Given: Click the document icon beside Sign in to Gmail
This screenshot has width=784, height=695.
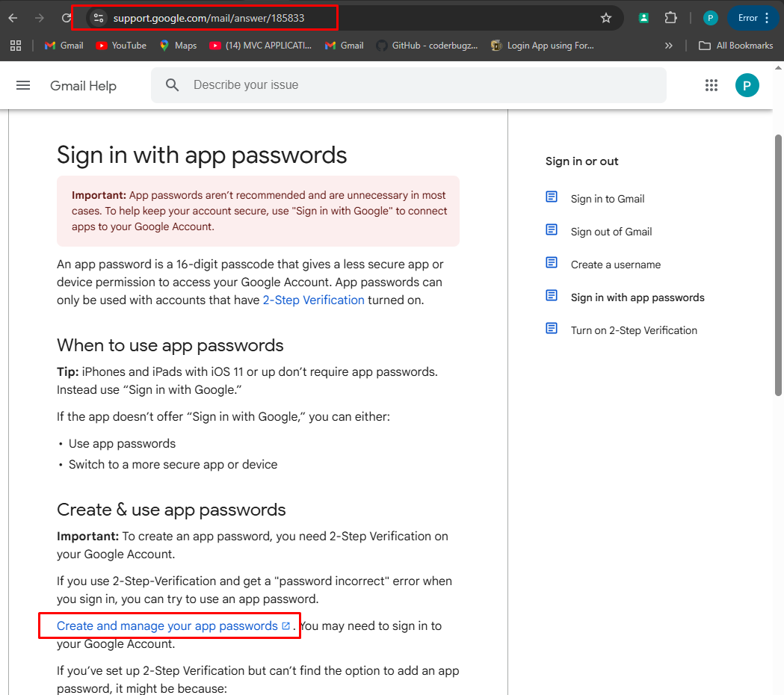Looking at the screenshot, I should tap(552, 197).
